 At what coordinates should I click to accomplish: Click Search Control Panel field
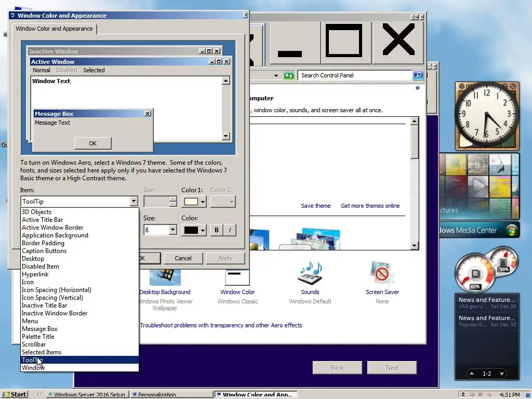[354, 75]
